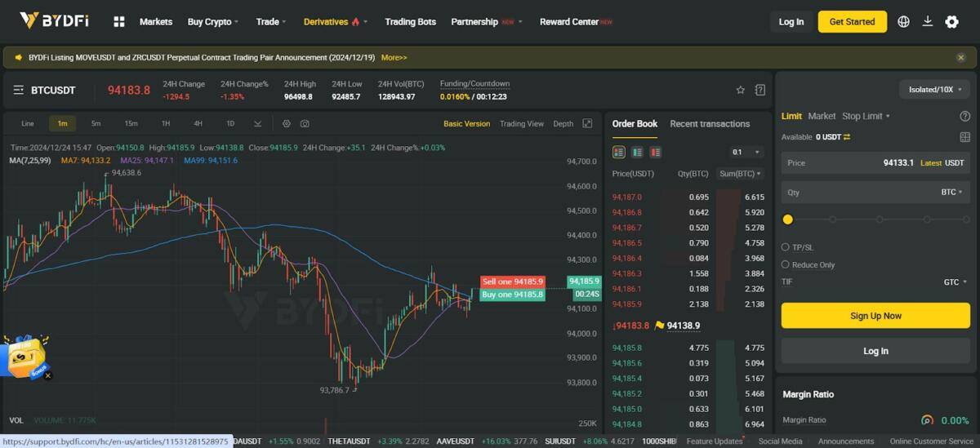
Task: Click the transfer arrows next to Available USDT
Action: pos(847,137)
